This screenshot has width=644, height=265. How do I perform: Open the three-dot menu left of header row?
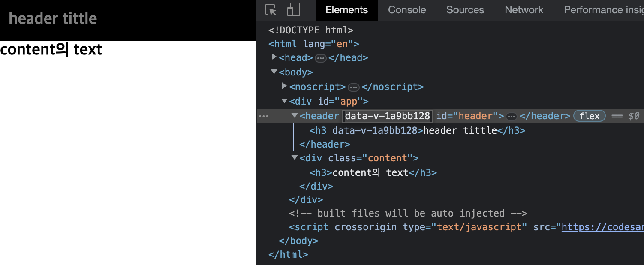pyautogui.click(x=264, y=116)
